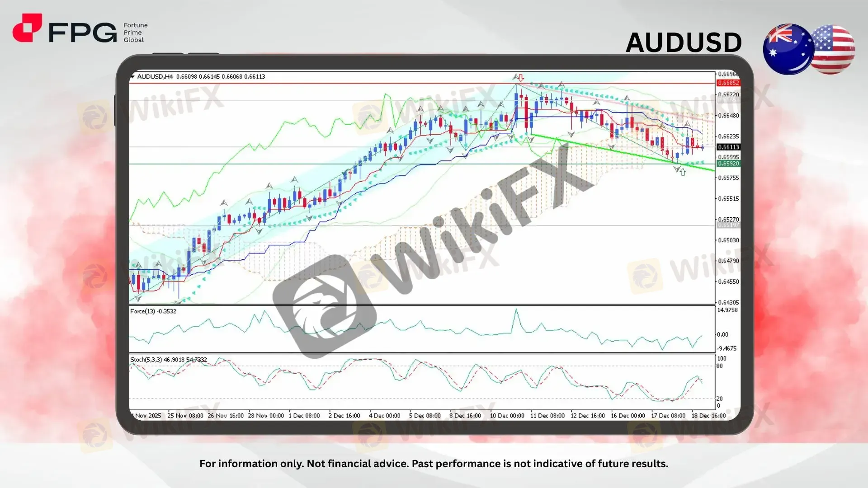Click the red down arrow at chart peak
This screenshot has height=488, width=868.
521,78
